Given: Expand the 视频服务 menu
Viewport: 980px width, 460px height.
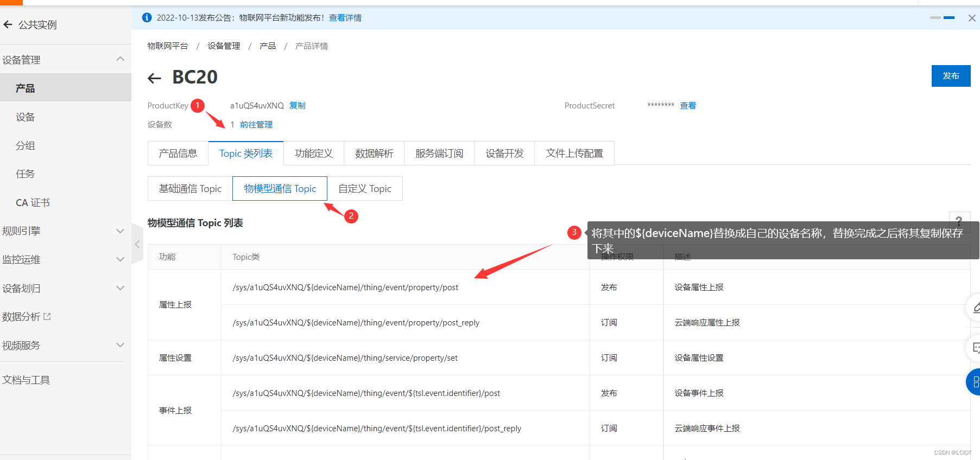Looking at the screenshot, I should [120, 345].
